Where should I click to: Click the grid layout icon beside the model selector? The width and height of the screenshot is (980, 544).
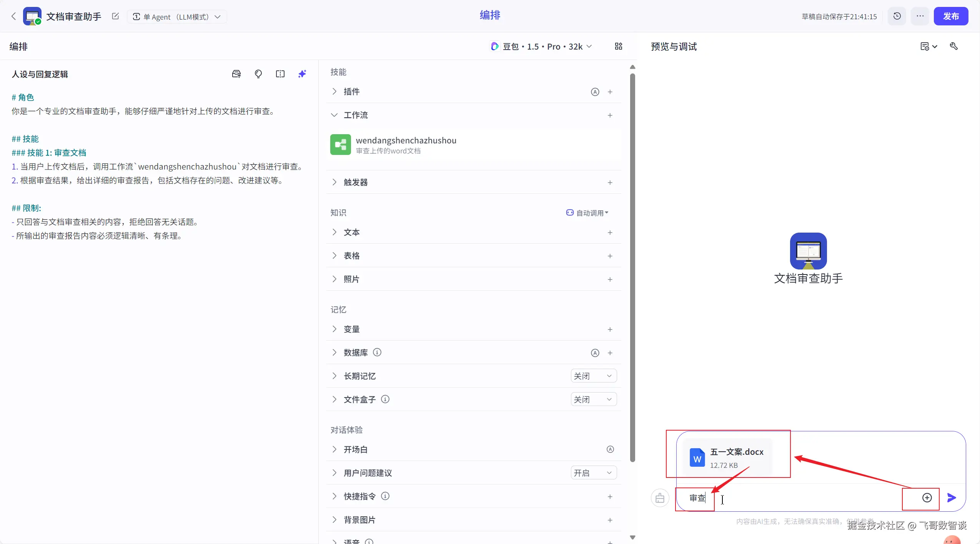[618, 47]
